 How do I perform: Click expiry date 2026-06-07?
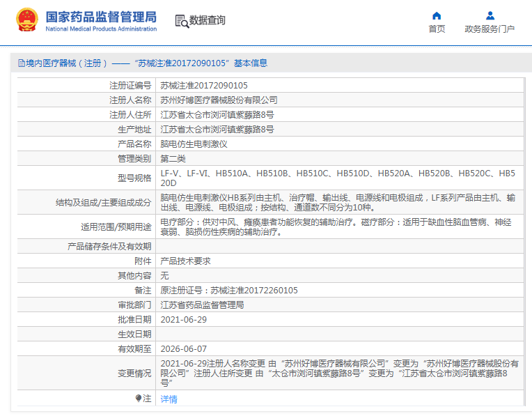[x=184, y=349]
